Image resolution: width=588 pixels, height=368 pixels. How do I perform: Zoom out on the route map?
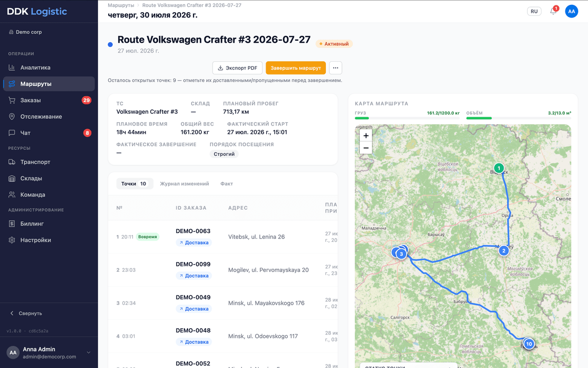[x=366, y=148]
